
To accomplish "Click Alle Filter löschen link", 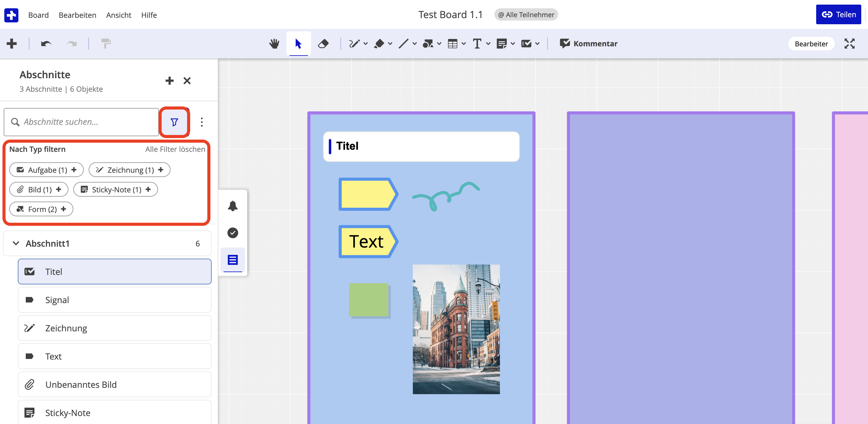I will (175, 149).
